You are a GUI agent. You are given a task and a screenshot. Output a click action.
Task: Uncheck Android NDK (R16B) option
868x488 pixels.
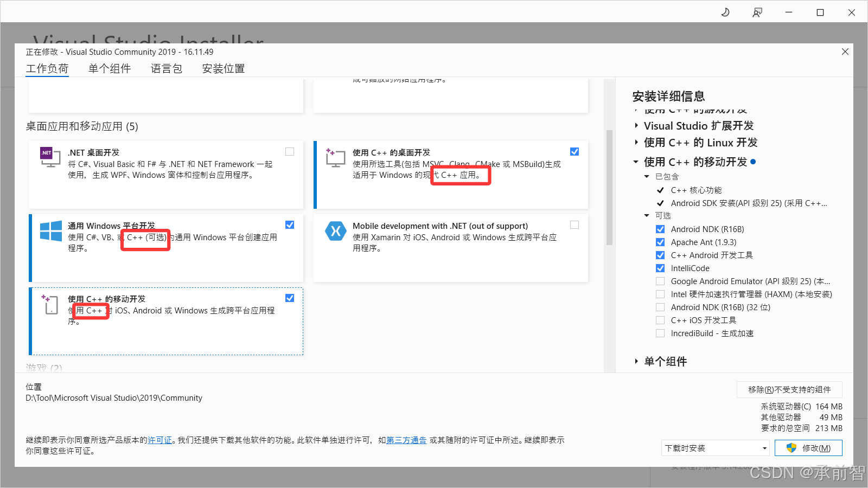point(660,229)
